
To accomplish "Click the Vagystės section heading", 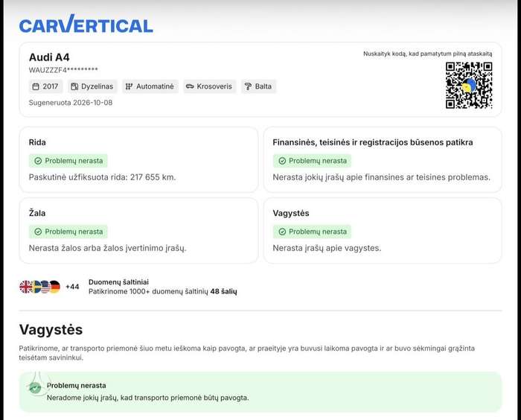I will 51,330.
